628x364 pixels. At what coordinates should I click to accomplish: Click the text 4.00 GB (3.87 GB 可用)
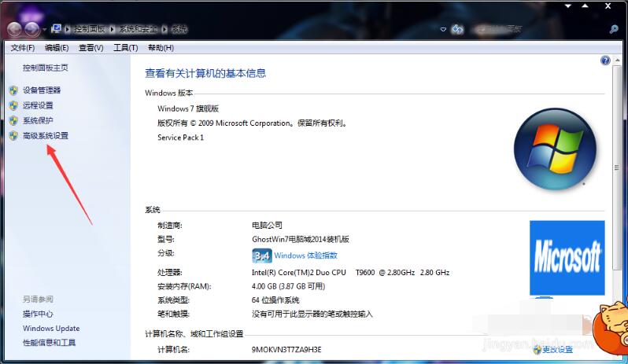(x=288, y=286)
